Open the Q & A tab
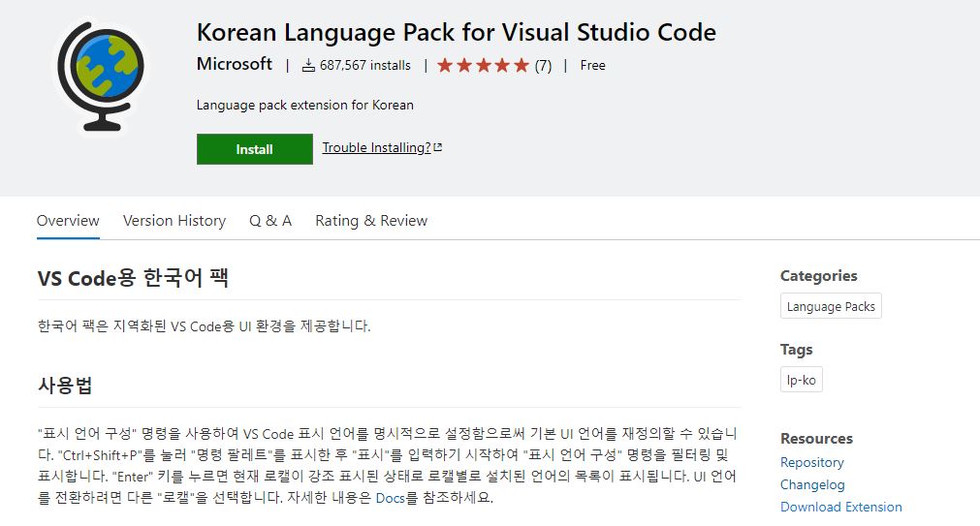 (270, 221)
